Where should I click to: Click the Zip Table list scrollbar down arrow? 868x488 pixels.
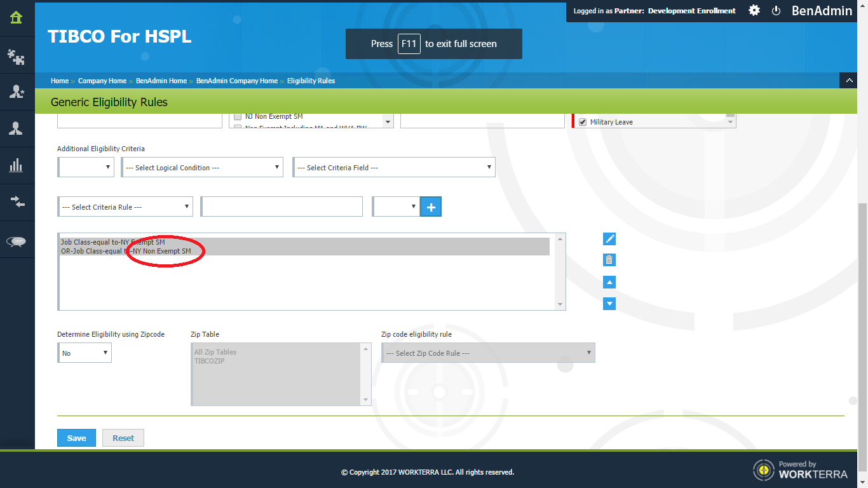(x=366, y=400)
